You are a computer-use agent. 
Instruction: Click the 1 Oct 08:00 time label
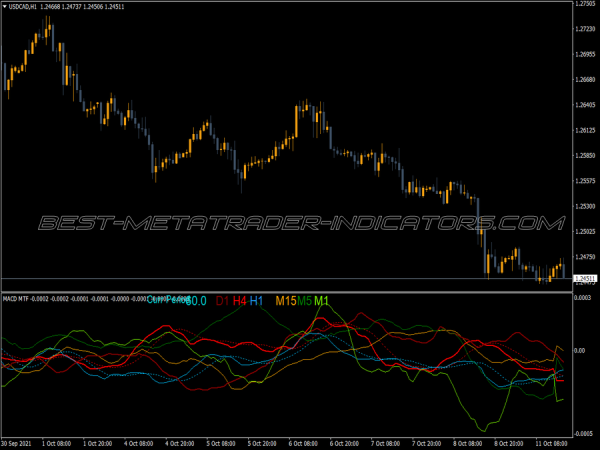tap(56, 443)
